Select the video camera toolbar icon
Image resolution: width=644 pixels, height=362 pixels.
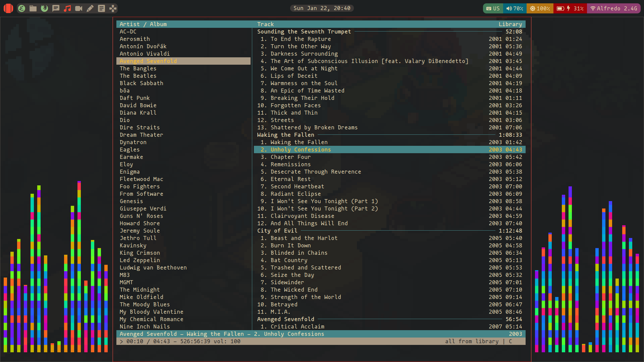79,8
